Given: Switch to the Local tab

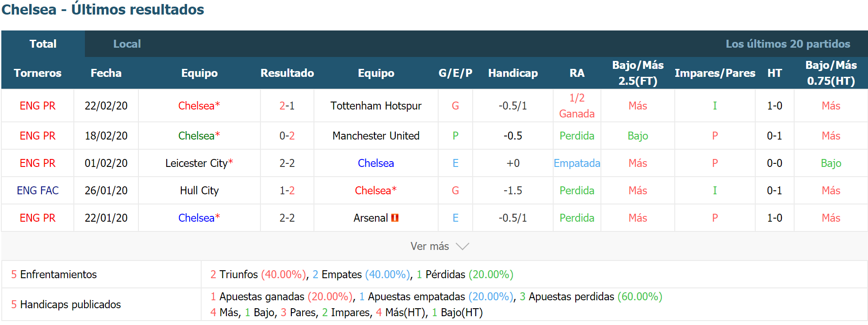Looking at the screenshot, I should (x=127, y=44).
